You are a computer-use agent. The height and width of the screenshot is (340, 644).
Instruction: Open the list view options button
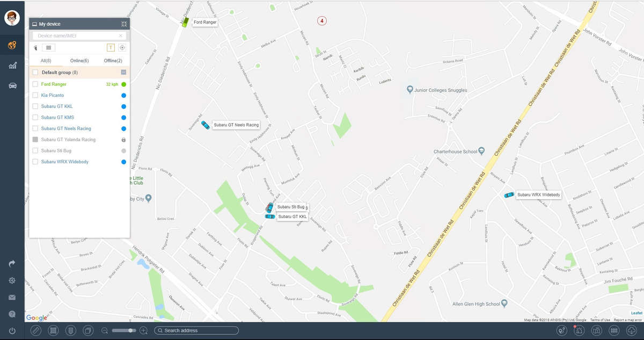click(x=48, y=48)
